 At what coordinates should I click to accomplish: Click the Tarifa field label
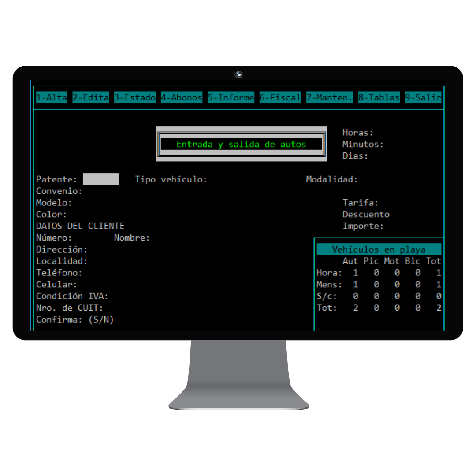coord(361,203)
